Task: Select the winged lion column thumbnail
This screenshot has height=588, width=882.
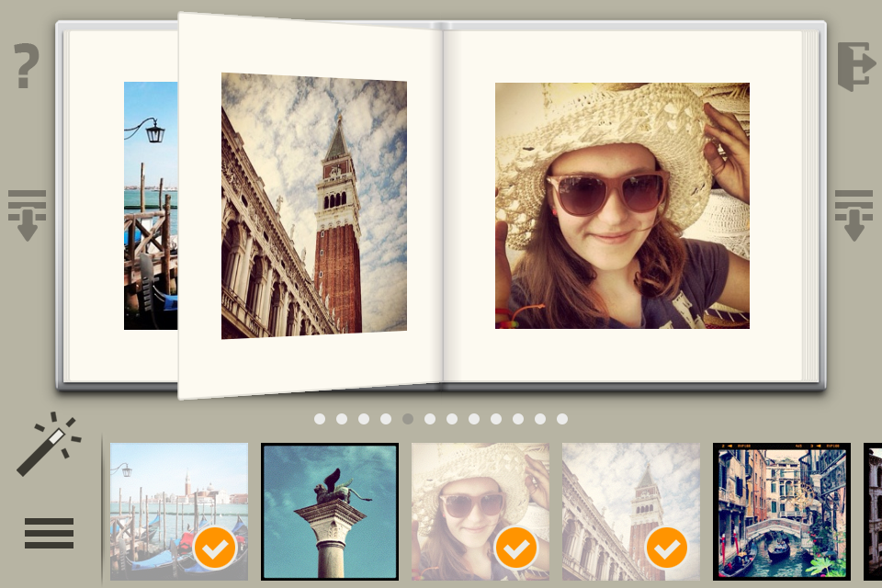Action: pos(330,512)
